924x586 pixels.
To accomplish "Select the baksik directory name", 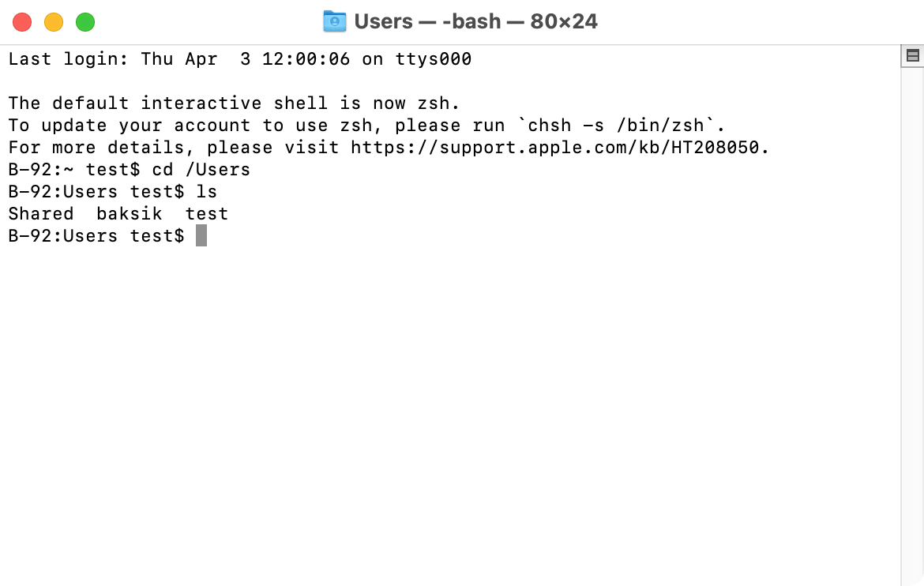I will [130, 213].
